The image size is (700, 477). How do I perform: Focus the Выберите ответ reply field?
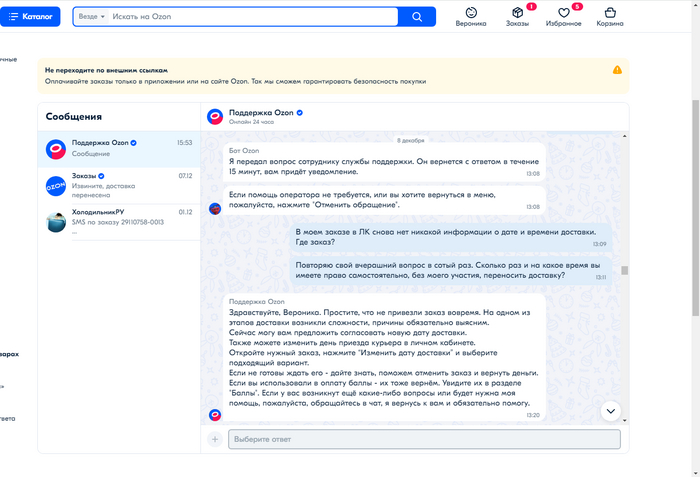pyautogui.click(x=424, y=439)
